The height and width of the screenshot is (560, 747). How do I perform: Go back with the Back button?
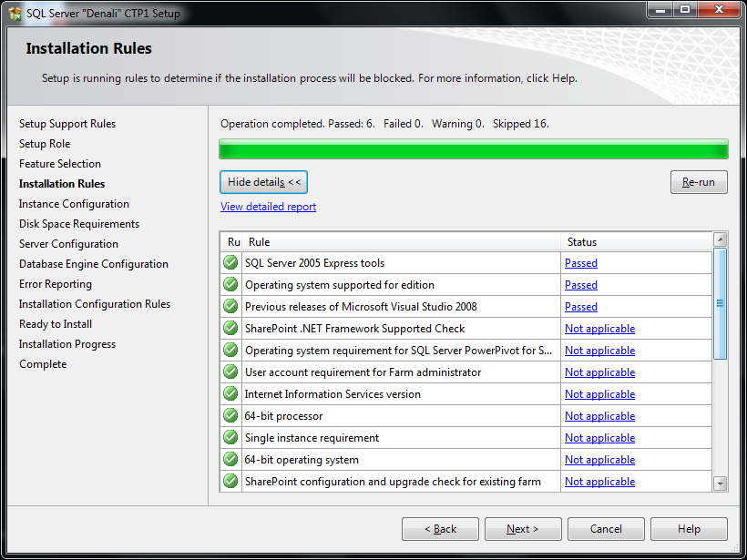point(440,529)
